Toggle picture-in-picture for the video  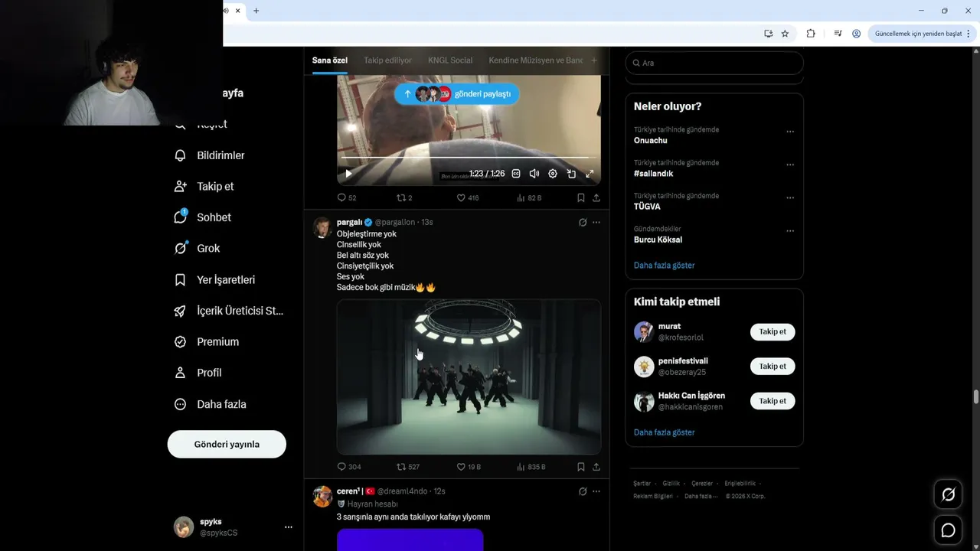click(571, 174)
